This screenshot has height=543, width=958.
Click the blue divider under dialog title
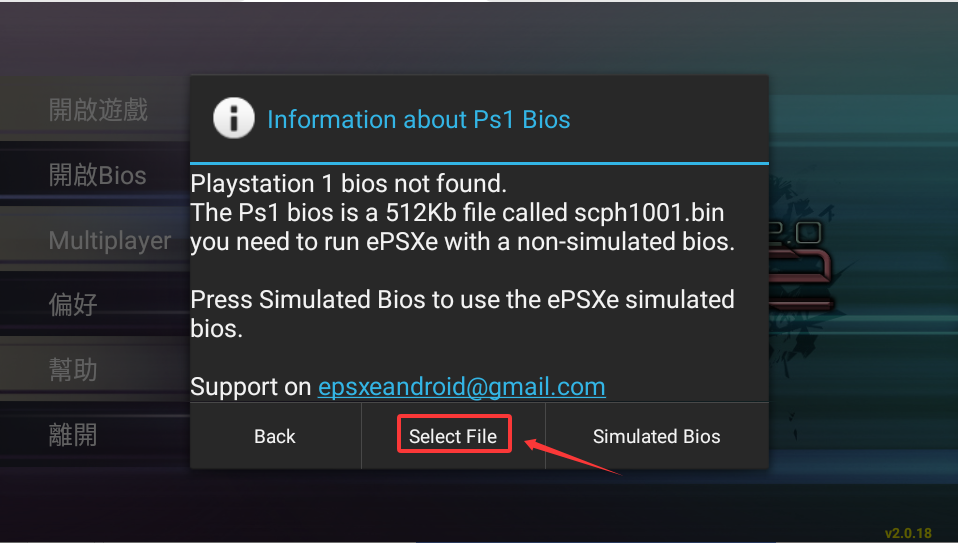tap(479, 164)
